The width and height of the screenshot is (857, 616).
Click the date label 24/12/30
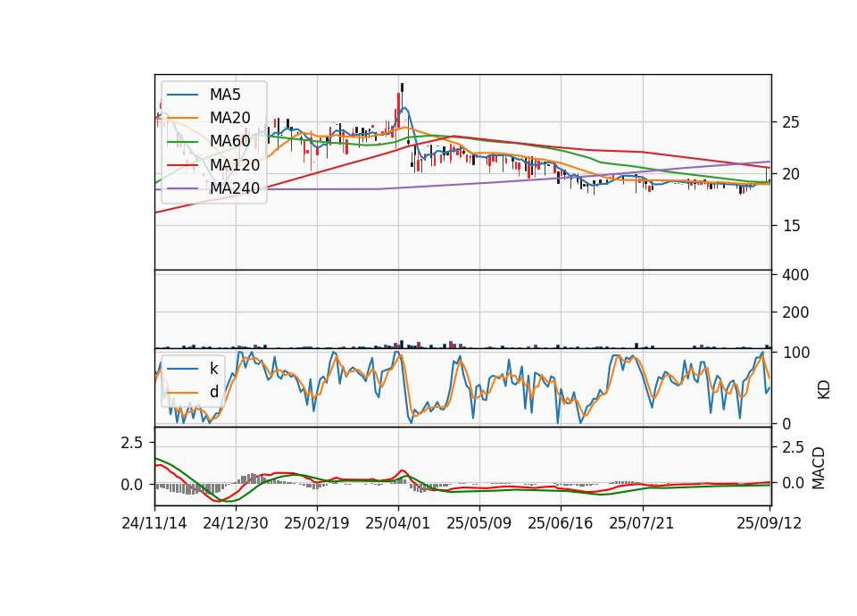click(236, 523)
